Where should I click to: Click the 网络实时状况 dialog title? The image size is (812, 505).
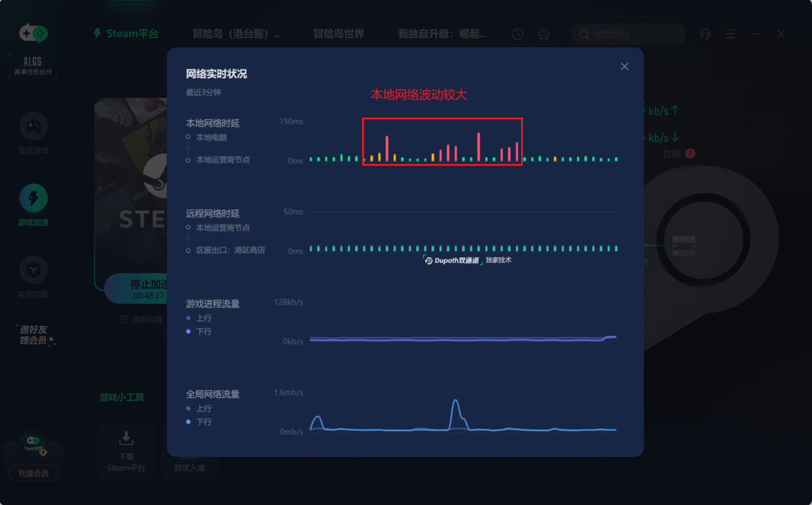(x=216, y=74)
